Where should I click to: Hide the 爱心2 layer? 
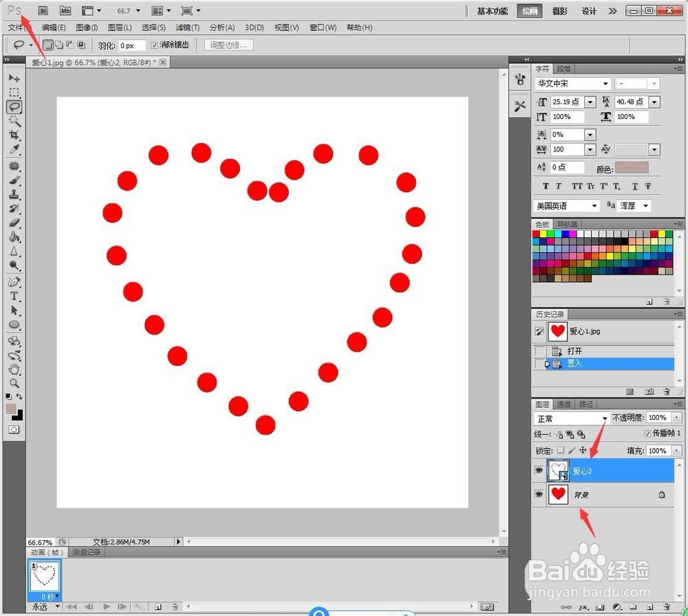539,470
